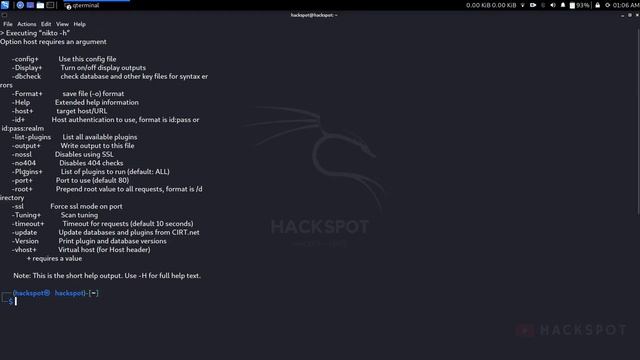Click the purple panel launcher icon
The image size is (640, 360).
pyautogui.click(x=30, y=5)
